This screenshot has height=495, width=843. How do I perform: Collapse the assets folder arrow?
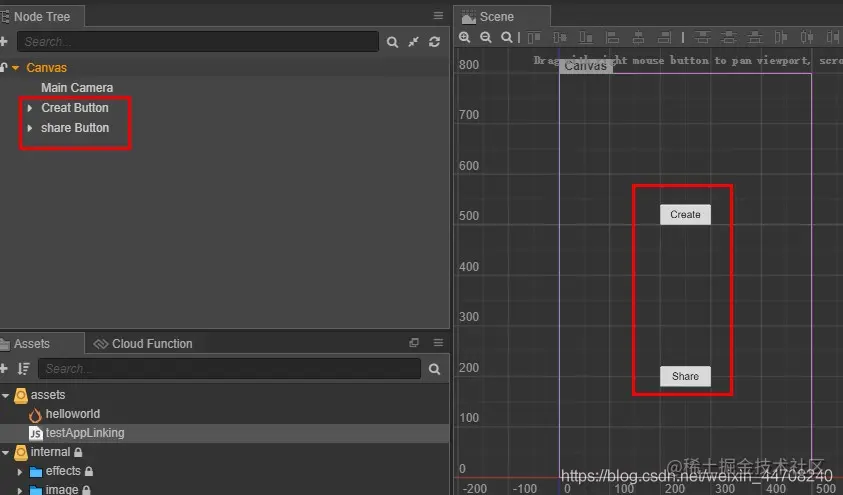coord(5,396)
